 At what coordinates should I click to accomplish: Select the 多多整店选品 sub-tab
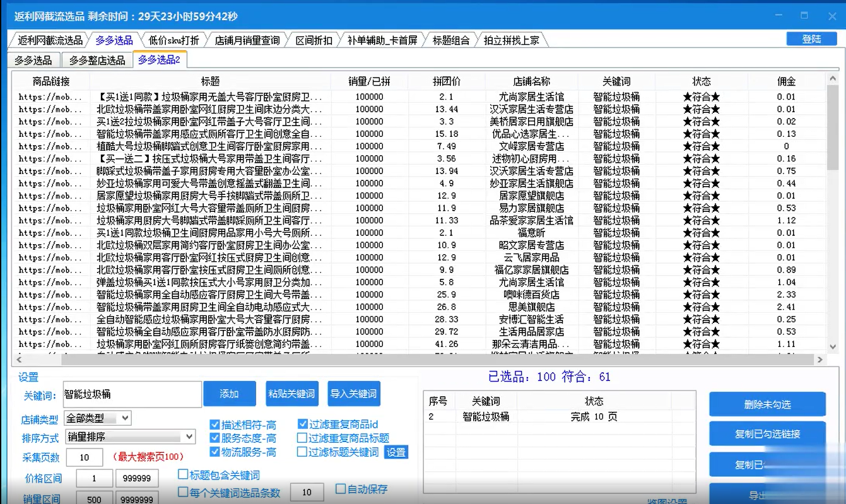pos(97,61)
